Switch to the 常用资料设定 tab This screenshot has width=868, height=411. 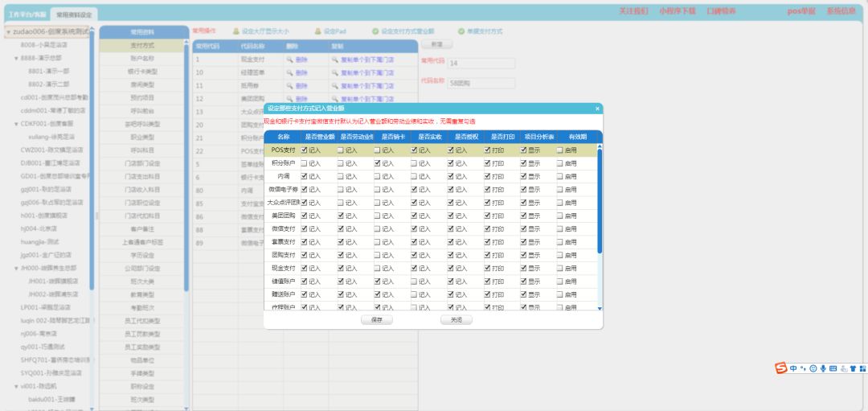point(73,14)
